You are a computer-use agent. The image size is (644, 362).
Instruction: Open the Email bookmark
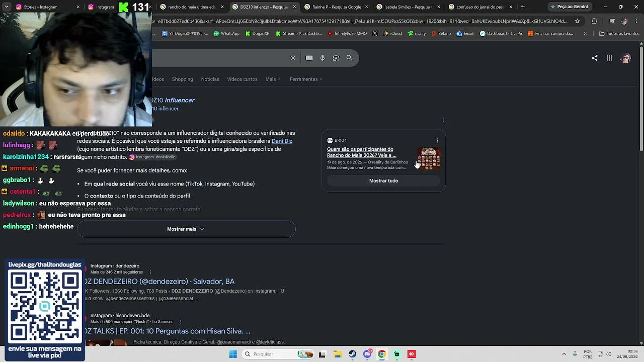465,34
